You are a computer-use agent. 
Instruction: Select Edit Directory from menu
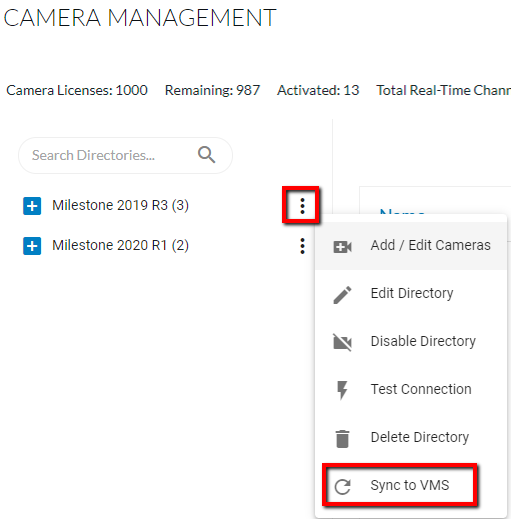click(411, 294)
